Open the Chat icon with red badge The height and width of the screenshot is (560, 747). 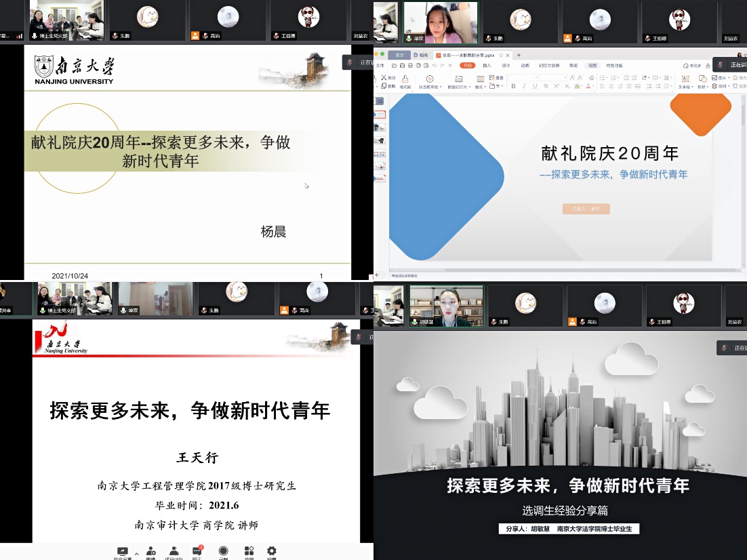[197, 551]
